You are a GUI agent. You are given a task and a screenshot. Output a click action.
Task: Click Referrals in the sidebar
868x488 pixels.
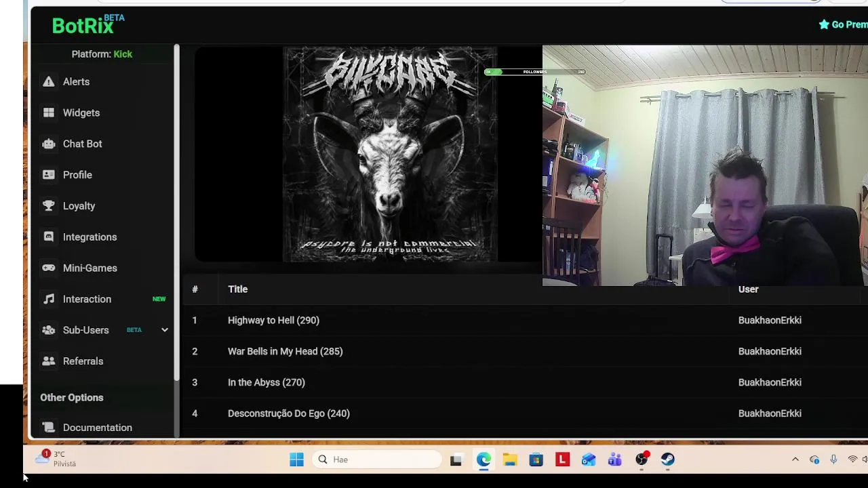coord(83,361)
